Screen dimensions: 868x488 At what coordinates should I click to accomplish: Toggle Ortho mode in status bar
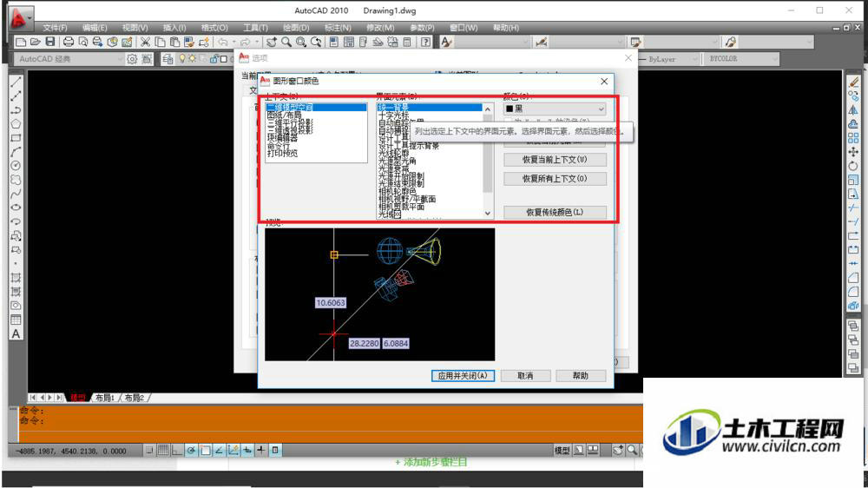tap(176, 451)
